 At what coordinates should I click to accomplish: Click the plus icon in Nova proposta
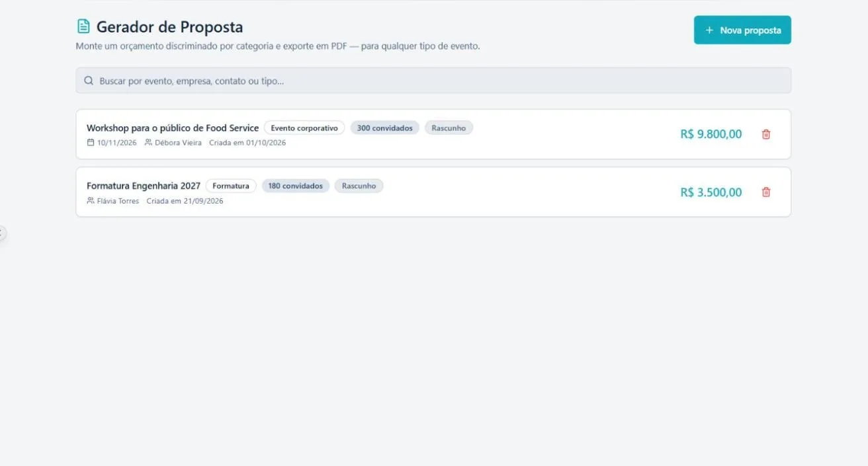pos(709,30)
